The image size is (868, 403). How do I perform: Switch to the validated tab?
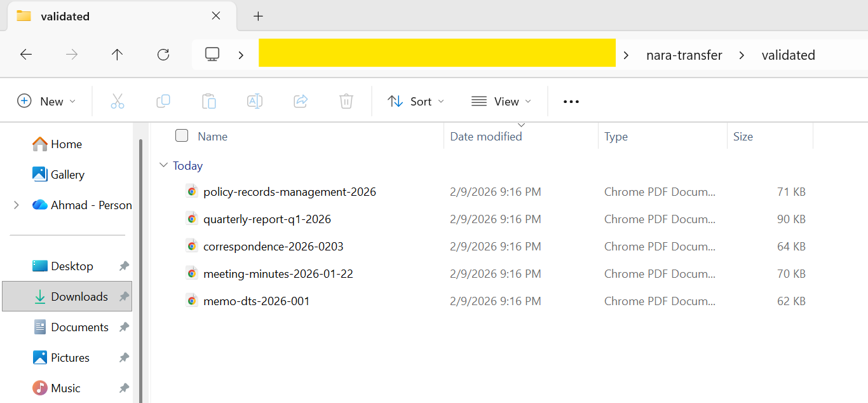[95, 16]
